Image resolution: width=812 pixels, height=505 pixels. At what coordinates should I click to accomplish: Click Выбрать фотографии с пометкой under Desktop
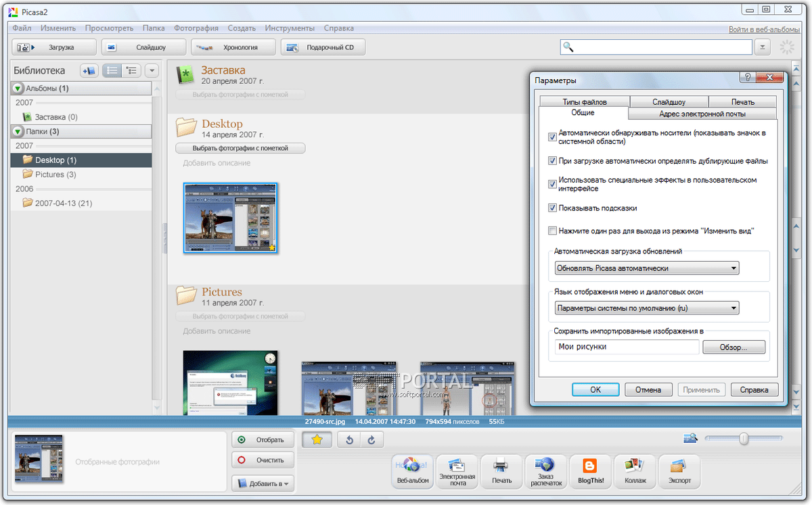pyautogui.click(x=240, y=148)
